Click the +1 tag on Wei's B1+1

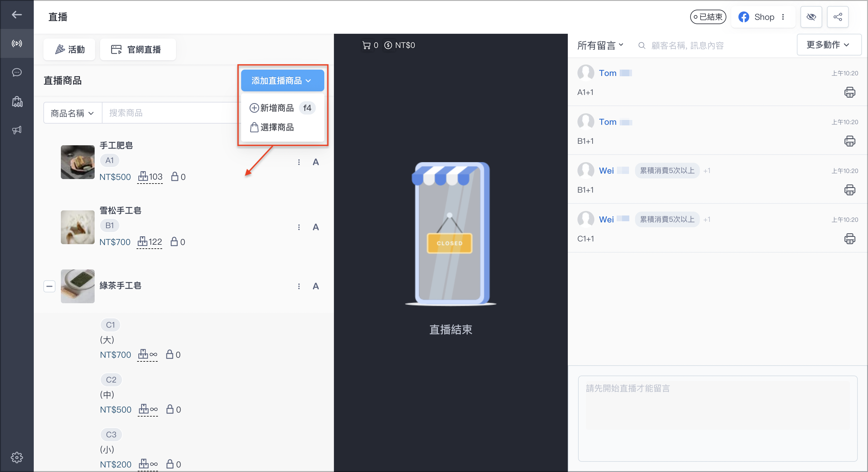706,171
